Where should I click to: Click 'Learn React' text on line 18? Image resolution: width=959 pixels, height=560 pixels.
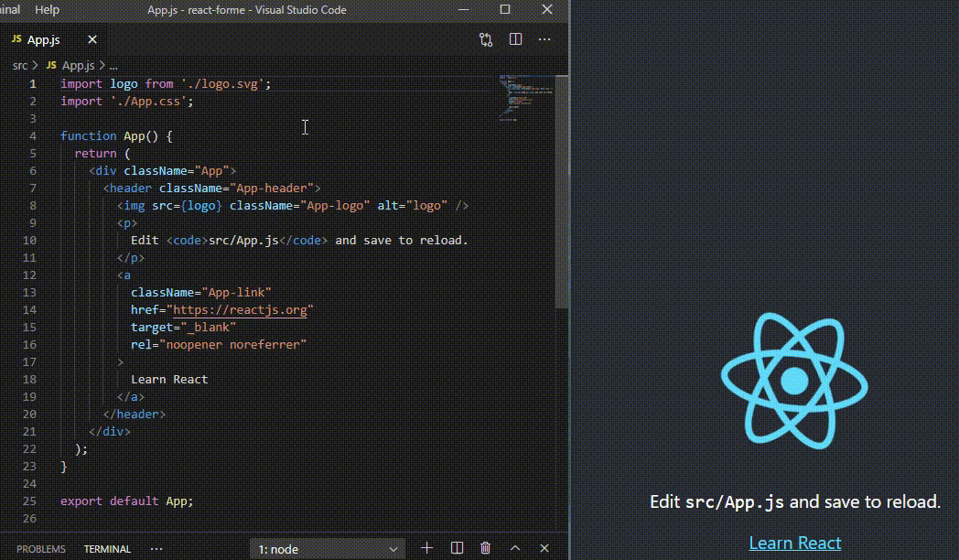point(169,380)
